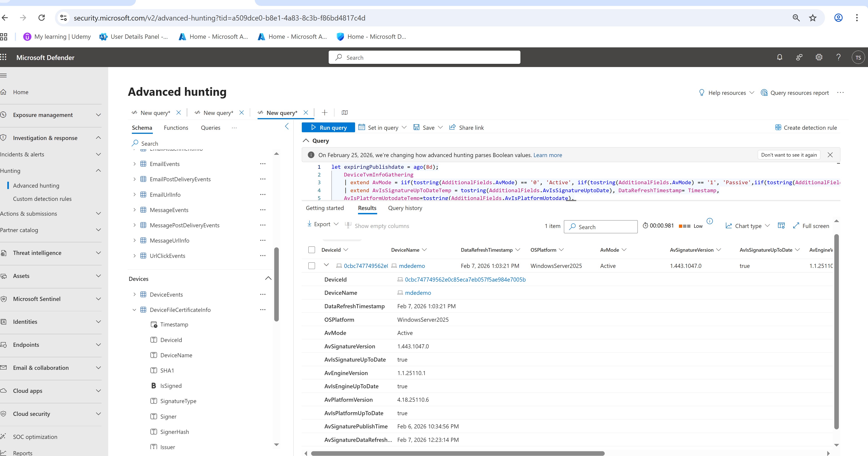Collapse the expanded mdedemo row chevron
Screen dimensions: 868x456
[326, 265]
